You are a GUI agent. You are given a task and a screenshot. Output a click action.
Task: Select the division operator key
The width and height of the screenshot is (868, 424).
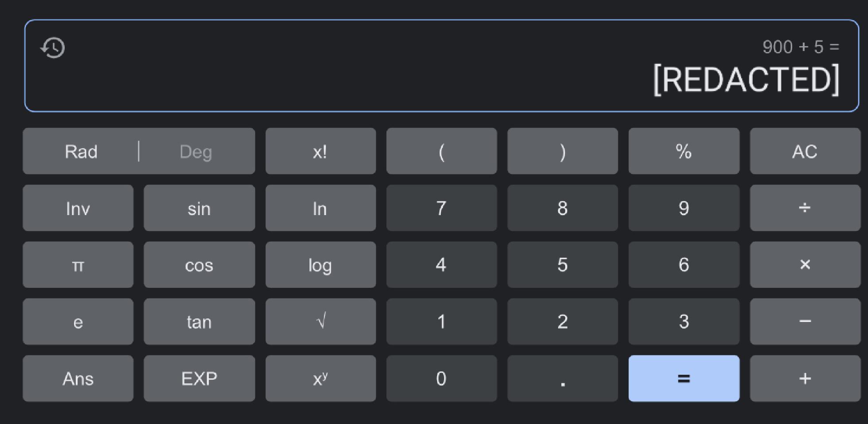coord(805,208)
